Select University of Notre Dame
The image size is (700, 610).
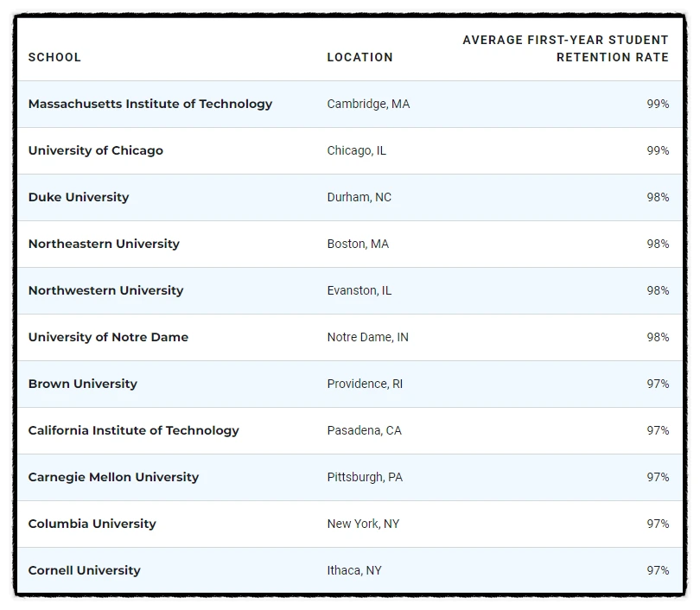point(108,337)
